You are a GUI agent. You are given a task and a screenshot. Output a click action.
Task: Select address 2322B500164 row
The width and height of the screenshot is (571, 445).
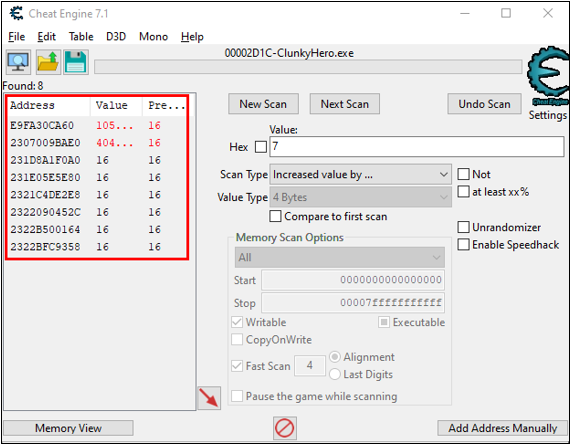(x=97, y=229)
